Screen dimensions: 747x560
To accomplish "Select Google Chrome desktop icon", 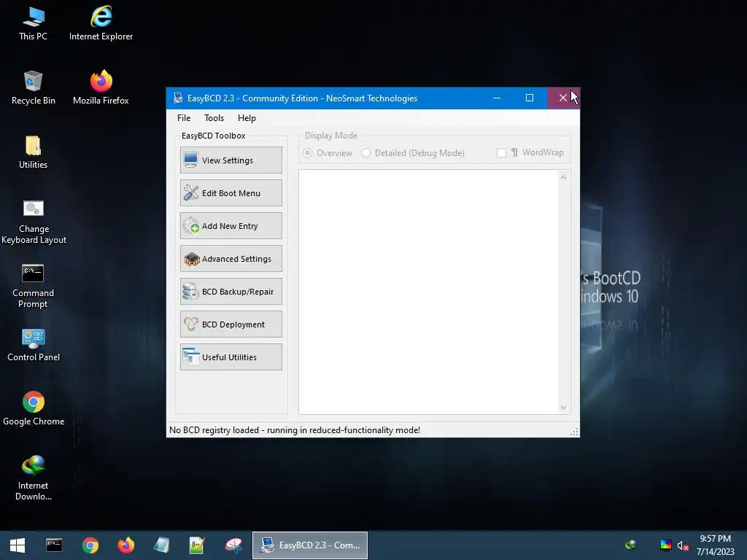I will pos(34,408).
